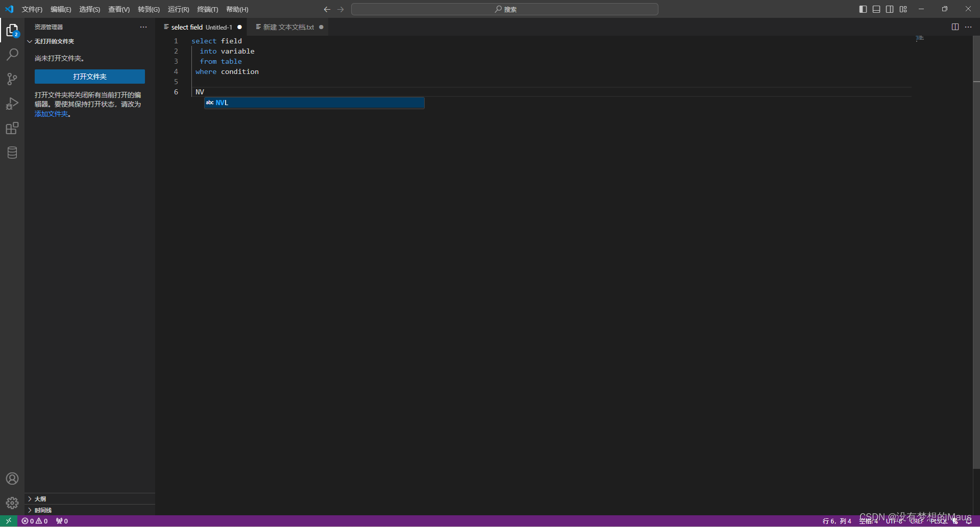
Task: Toggle the secondary sidebar icon
Action: point(890,9)
